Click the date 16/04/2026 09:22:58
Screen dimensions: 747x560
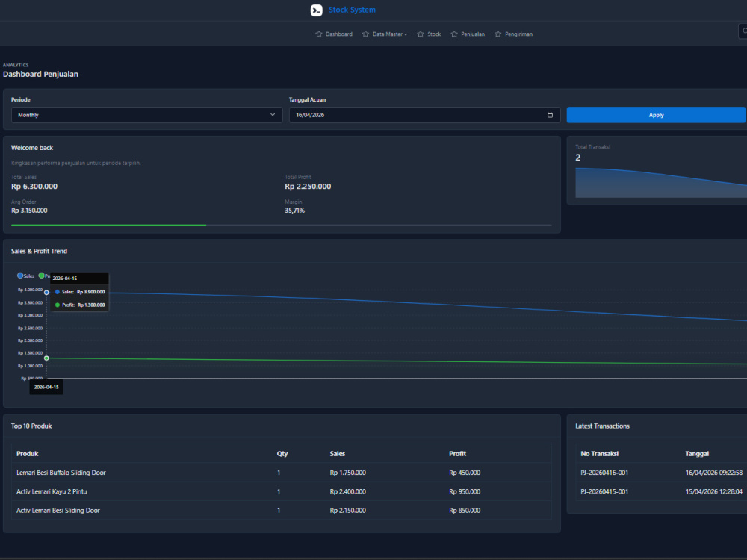713,473
